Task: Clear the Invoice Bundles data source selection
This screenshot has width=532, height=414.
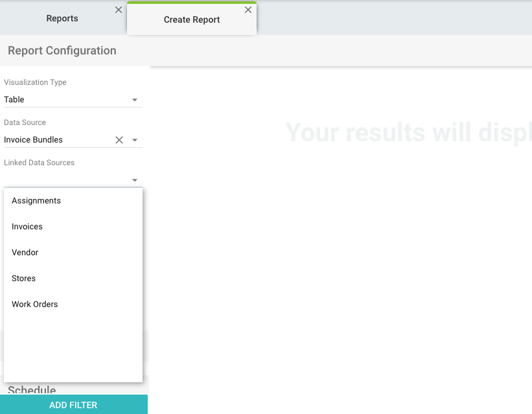Action: tap(119, 140)
